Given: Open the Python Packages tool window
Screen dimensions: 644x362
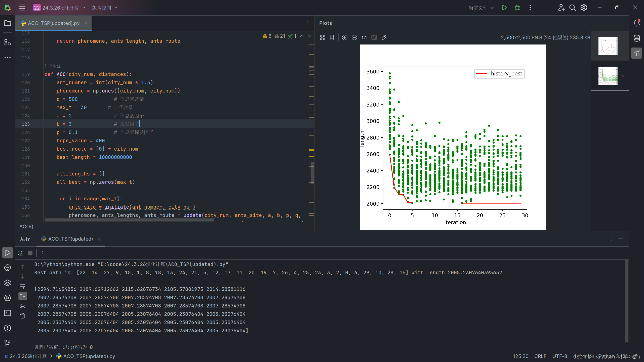Looking at the screenshot, I should 8,283.
